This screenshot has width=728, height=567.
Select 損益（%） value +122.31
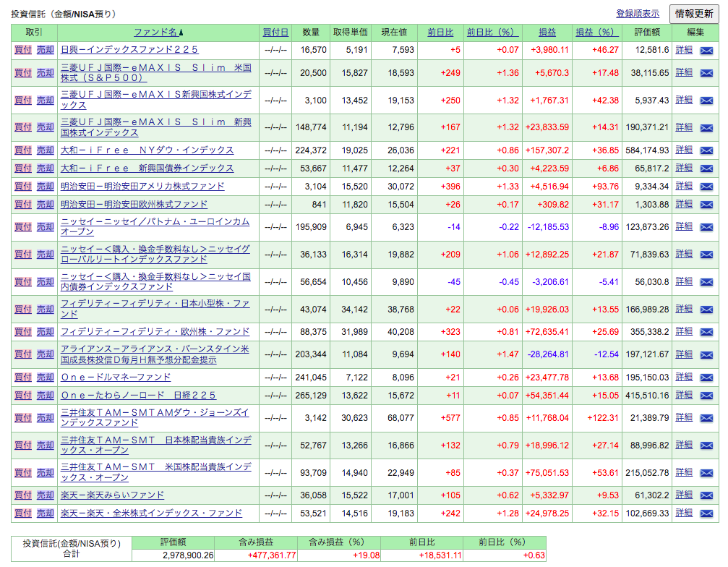(x=603, y=418)
